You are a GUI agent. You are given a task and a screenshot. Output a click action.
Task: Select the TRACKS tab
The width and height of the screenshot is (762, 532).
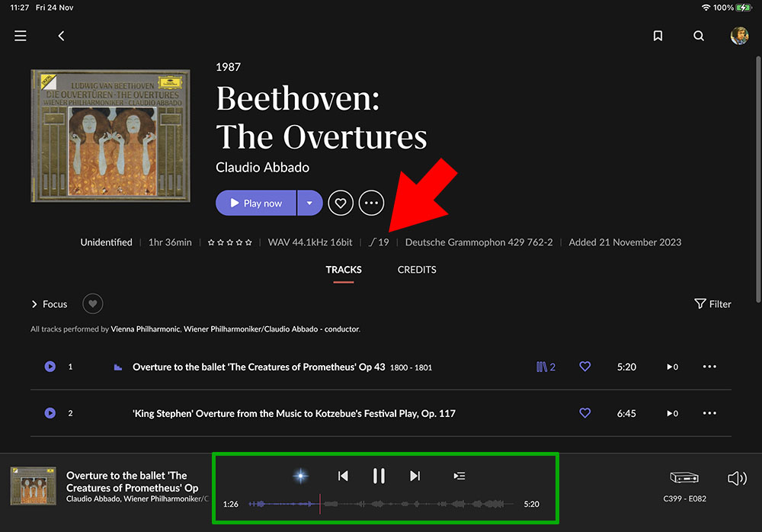[344, 270]
